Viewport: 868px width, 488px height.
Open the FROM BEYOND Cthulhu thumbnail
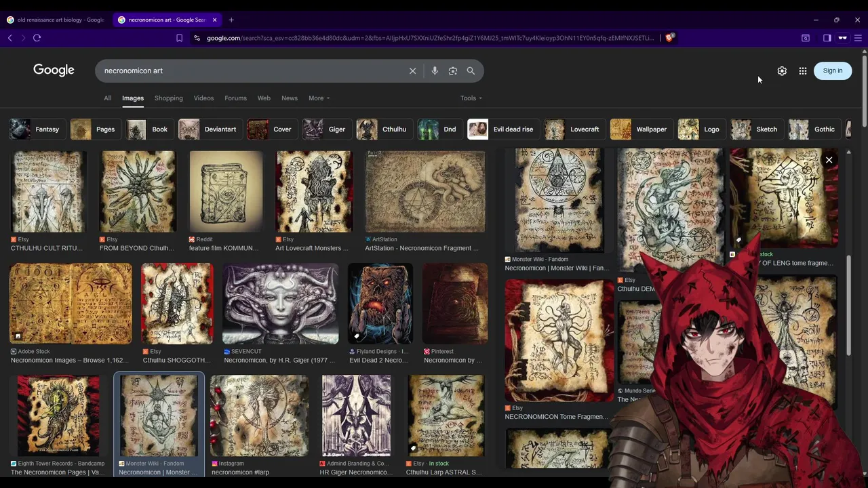(138, 192)
